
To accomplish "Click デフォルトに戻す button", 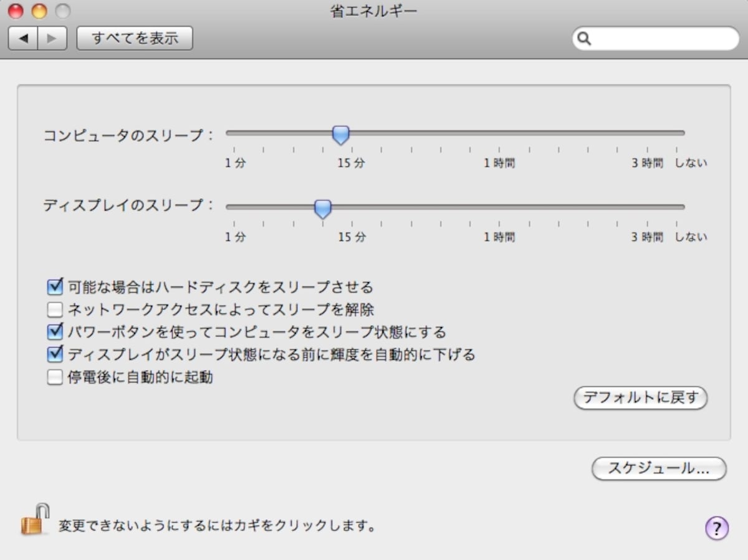I will coord(640,398).
